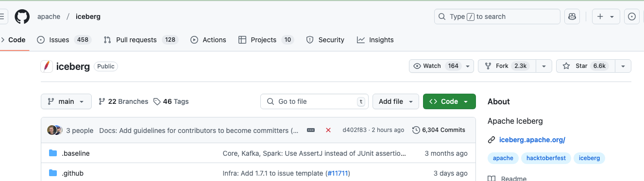This screenshot has width=644, height=181.
Task: Open the green Code clone dropdown
Action: pyautogui.click(x=449, y=101)
